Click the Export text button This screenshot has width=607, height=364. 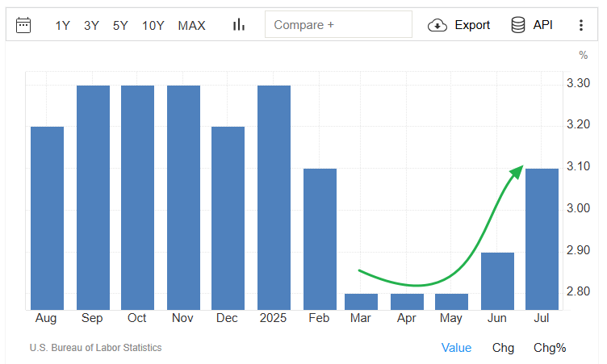tap(472, 25)
